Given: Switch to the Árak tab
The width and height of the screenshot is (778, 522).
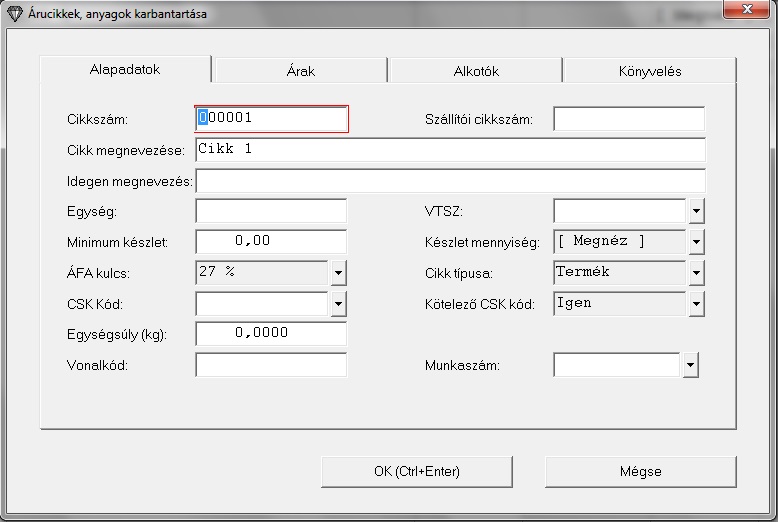Looking at the screenshot, I should tap(300, 71).
